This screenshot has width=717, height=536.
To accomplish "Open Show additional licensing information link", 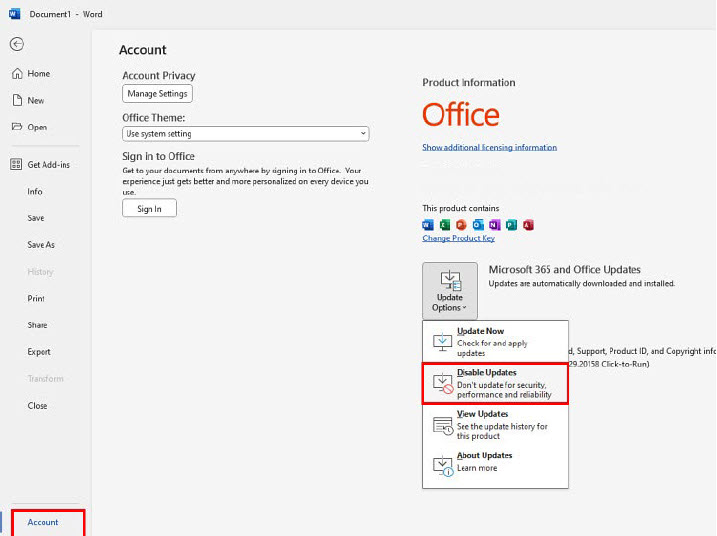I will [x=489, y=147].
